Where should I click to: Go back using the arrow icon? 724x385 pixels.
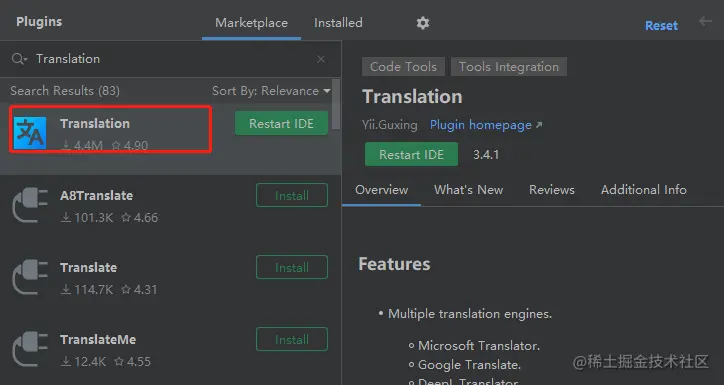705,21
